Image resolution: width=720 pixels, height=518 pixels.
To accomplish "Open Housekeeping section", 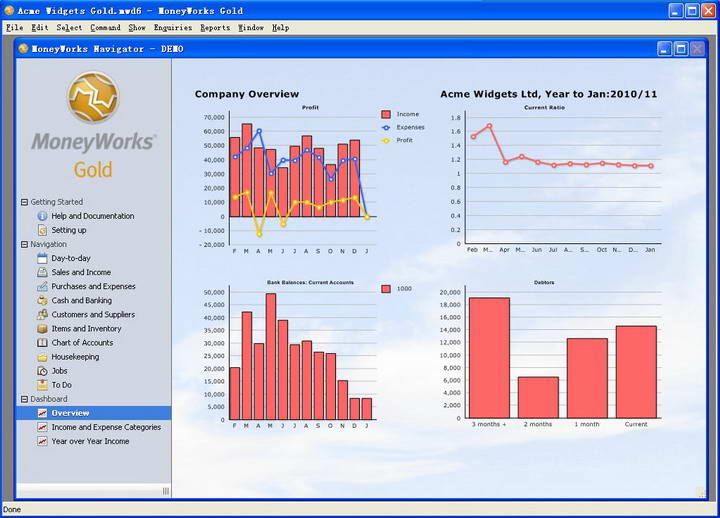I will tap(75, 357).
